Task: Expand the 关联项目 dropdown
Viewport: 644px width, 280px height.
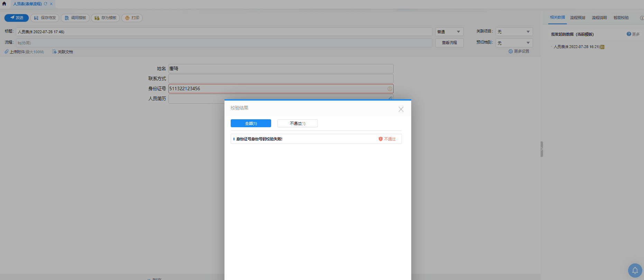Action: 514,32
